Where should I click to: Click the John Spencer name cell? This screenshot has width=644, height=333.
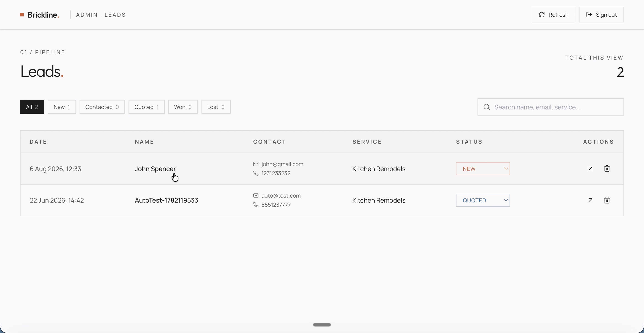[155, 169]
